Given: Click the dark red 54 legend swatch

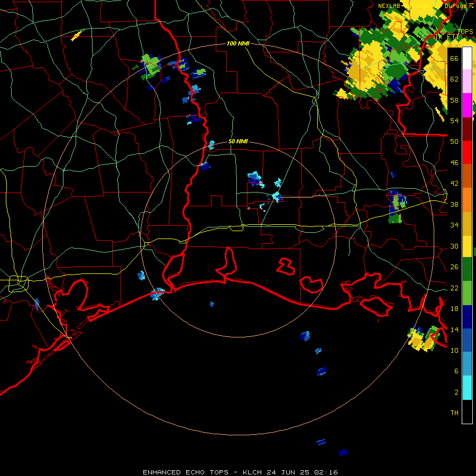Looking at the screenshot, I should pyautogui.click(x=467, y=129).
